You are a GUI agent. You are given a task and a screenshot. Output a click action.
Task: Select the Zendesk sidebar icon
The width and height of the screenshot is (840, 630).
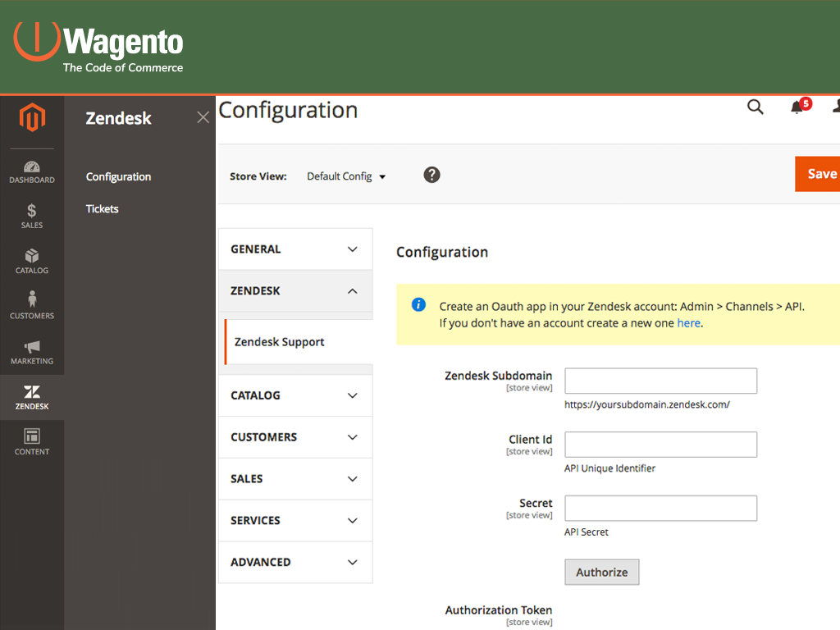(x=32, y=398)
